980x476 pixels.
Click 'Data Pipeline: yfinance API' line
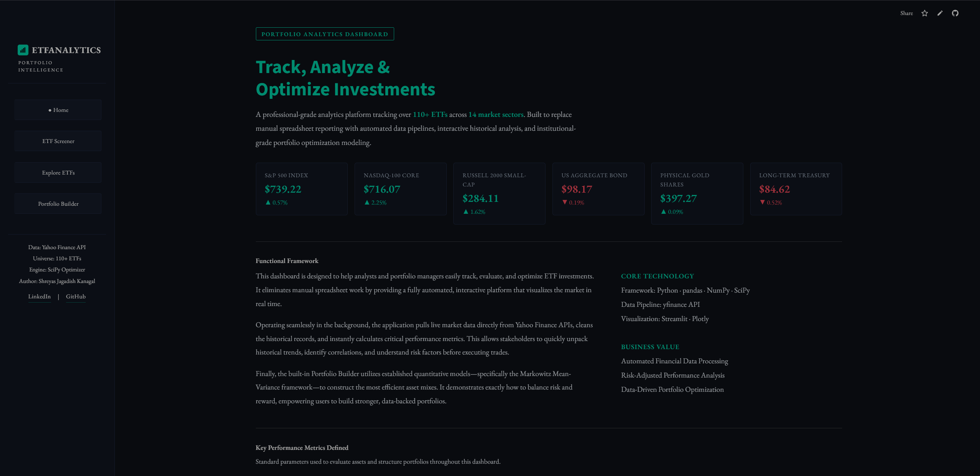pos(660,305)
